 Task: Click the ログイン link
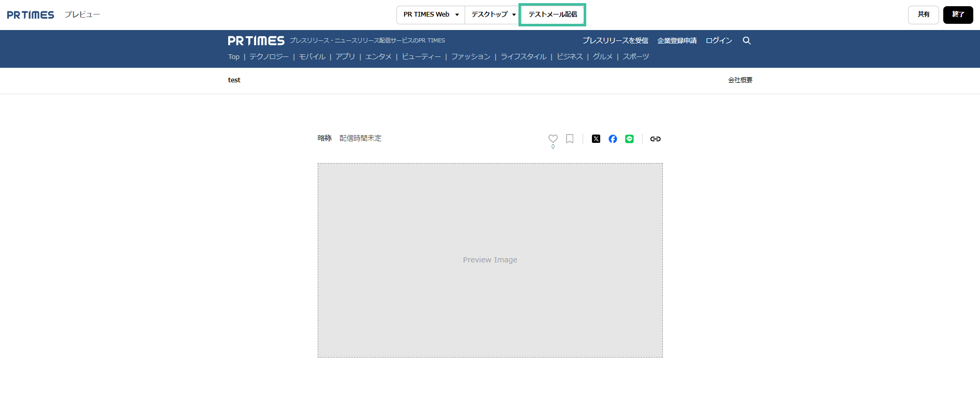pyautogui.click(x=719, y=40)
